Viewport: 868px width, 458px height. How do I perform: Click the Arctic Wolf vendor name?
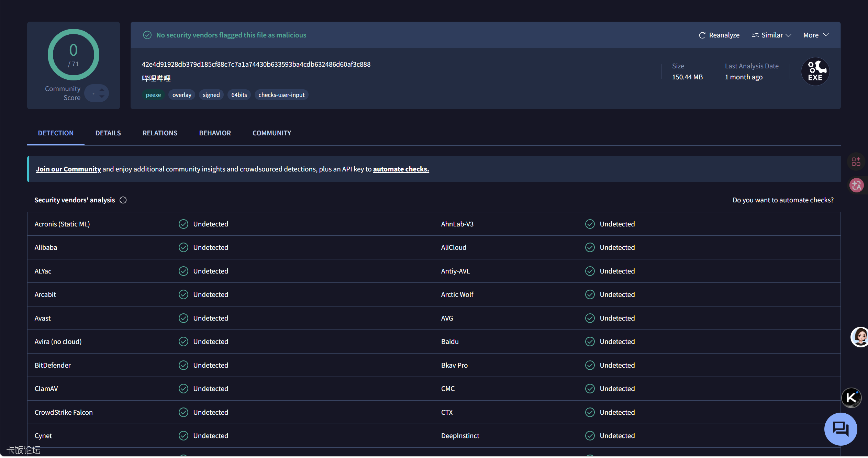pyautogui.click(x=457, y=294)
